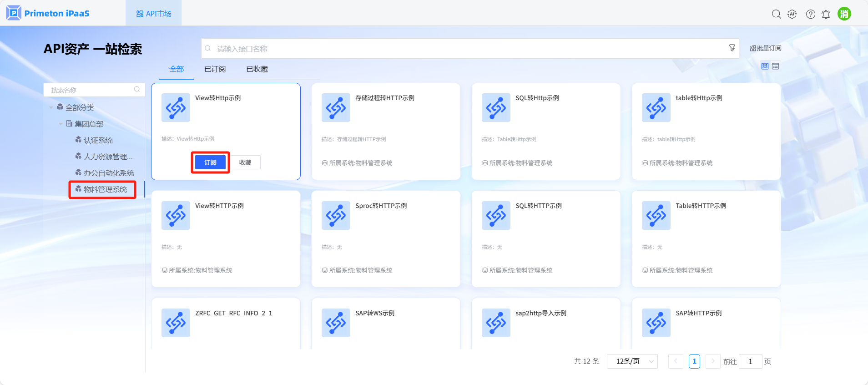Select 办公自动化系统 in the category tree
This screenshot has width=868, height=385.
(109, 173)
